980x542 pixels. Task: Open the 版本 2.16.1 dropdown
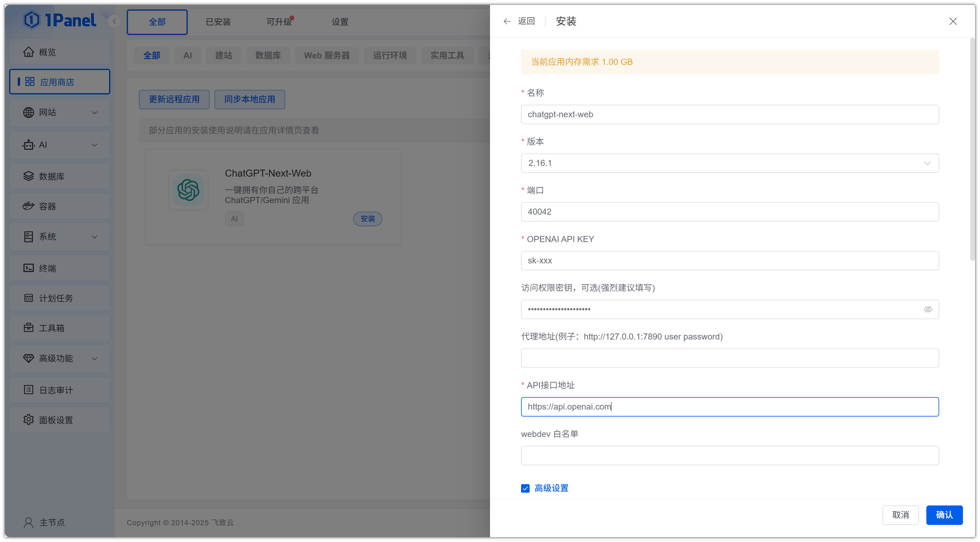(729, 163)
